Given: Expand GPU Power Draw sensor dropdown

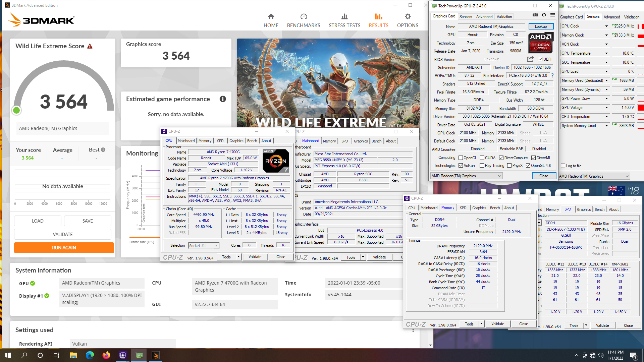Looking at the screenshot, I should pos(606,99).
